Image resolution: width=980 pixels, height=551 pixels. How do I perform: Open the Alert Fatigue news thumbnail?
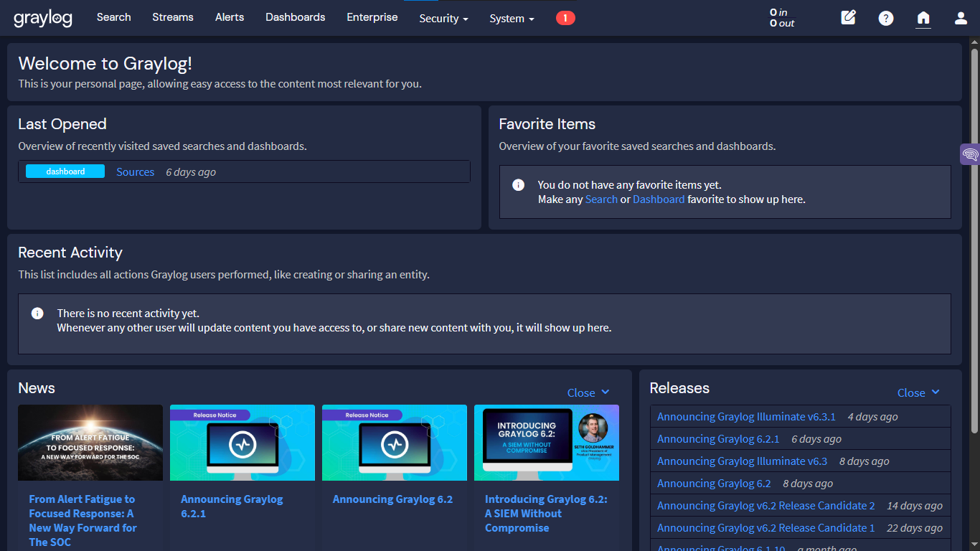[x=90, y=443]
